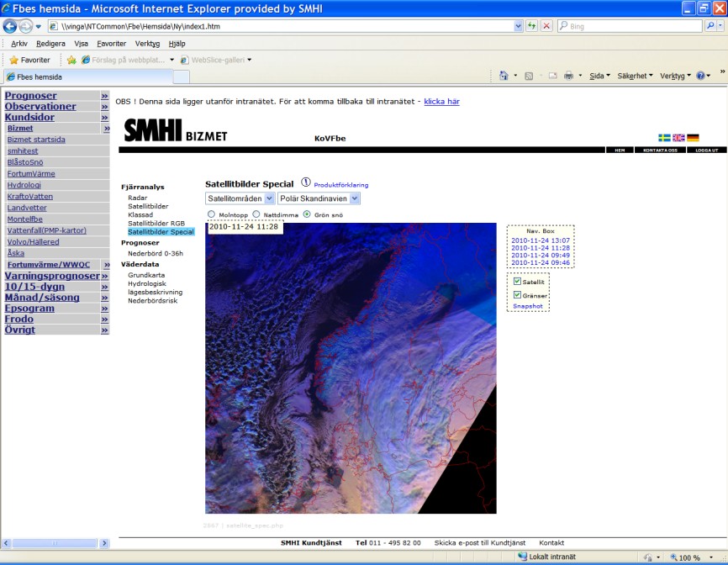Click the RSS feeds icon
The height and width of the screenshot is (565, 728).
click(x=529, y=76)
